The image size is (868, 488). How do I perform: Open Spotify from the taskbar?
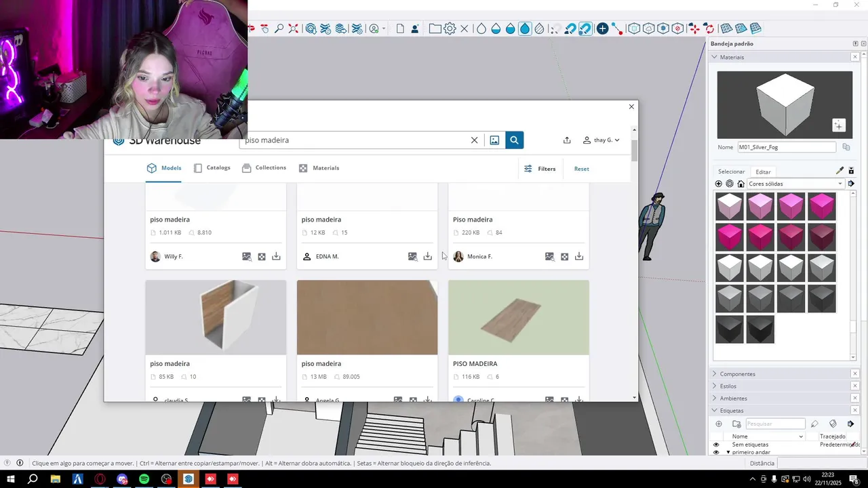point(144,479)
